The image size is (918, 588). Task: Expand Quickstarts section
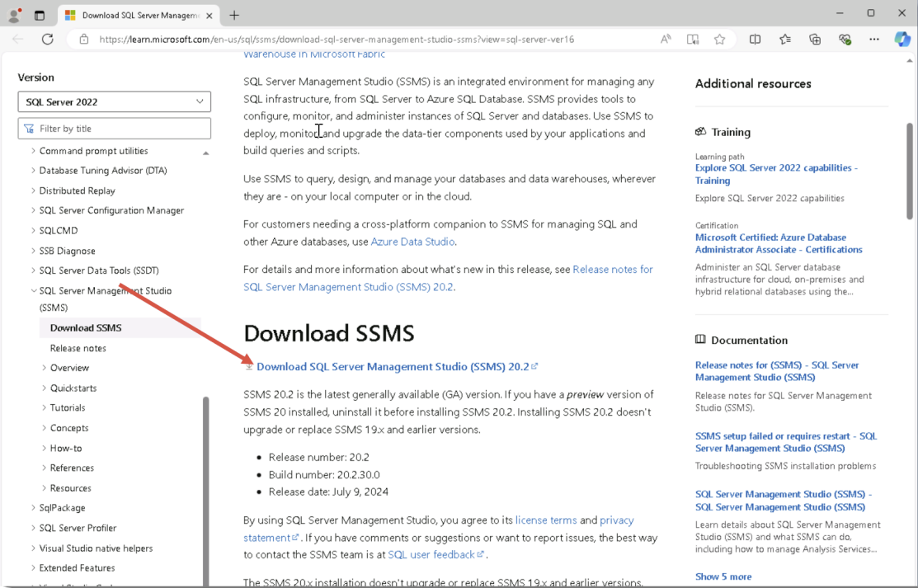(x=44, y=388)
